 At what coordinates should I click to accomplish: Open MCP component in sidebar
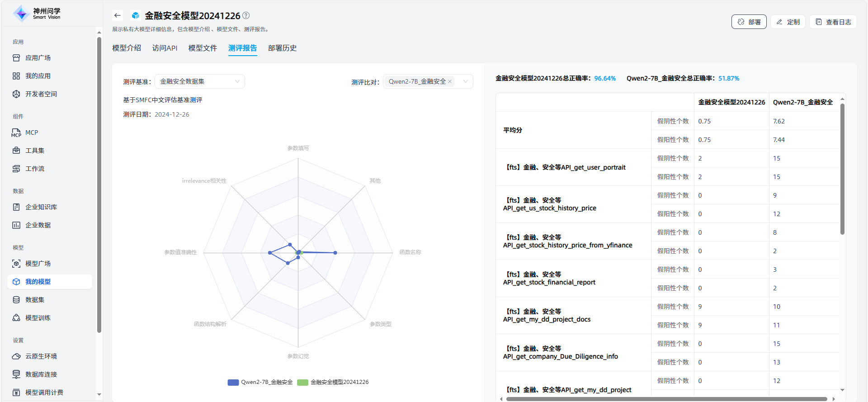(x=32, y=132)
